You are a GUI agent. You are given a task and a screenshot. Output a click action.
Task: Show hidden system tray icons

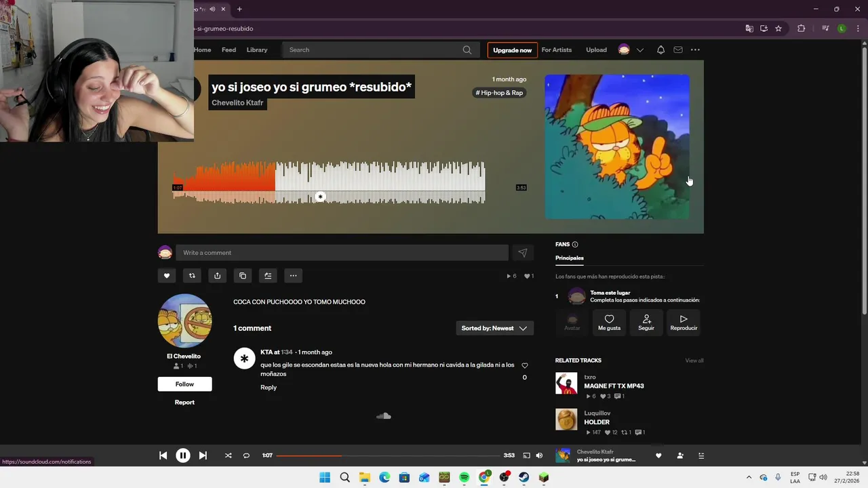(x=749, y=477)
